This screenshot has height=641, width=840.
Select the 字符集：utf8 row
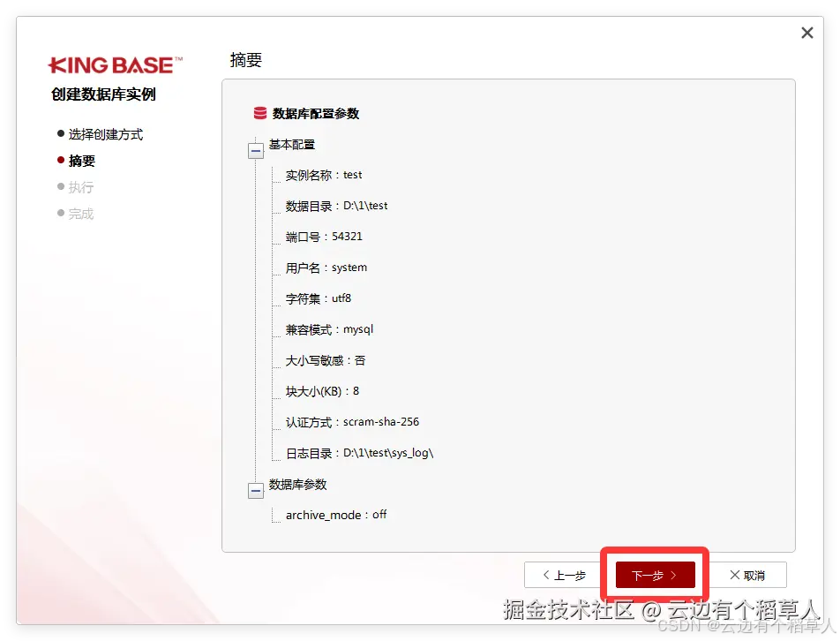(x=319, y=298)
